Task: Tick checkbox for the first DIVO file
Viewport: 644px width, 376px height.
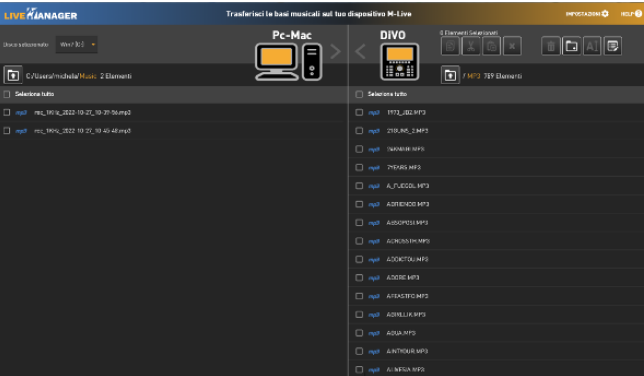Action: pos(359,112)
